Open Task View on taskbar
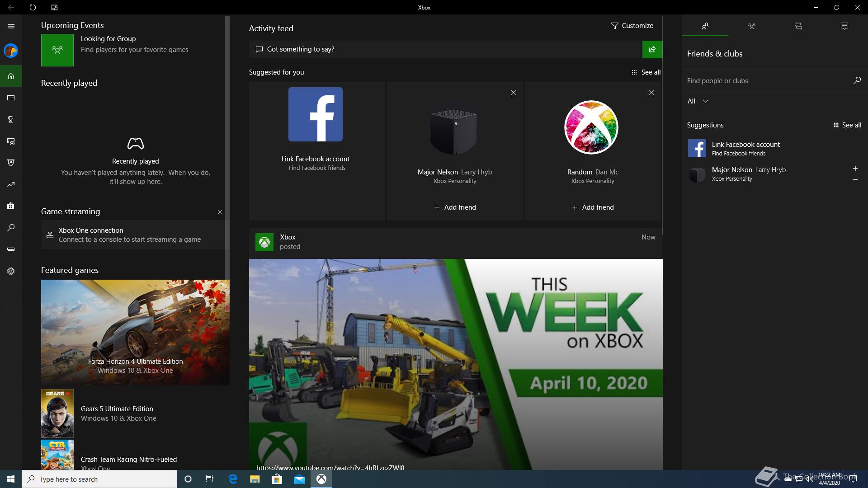Viewport: 868px width, 488px height. [x=210, y=479]
